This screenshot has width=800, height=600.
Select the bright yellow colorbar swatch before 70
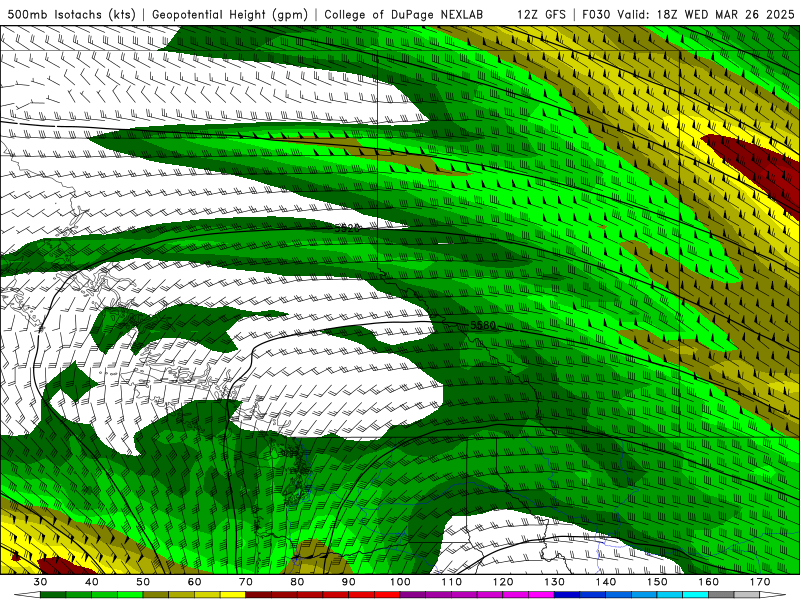coord(233,595)
